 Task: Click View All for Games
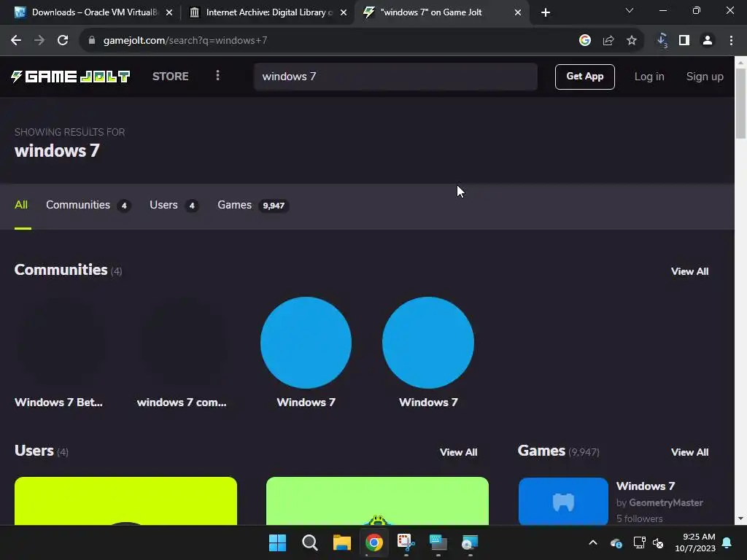pos(689,452)
